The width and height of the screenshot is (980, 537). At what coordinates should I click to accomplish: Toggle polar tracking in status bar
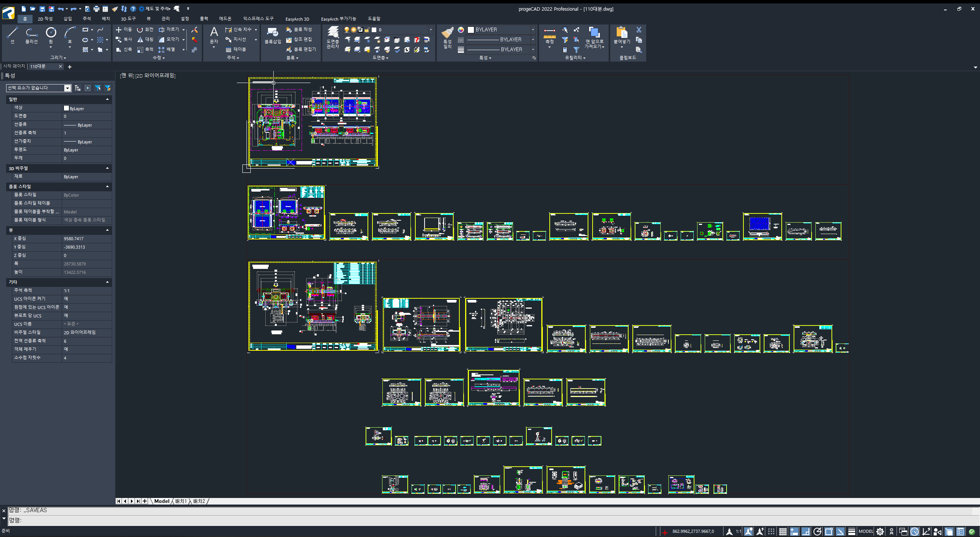(x=817, y=531)
